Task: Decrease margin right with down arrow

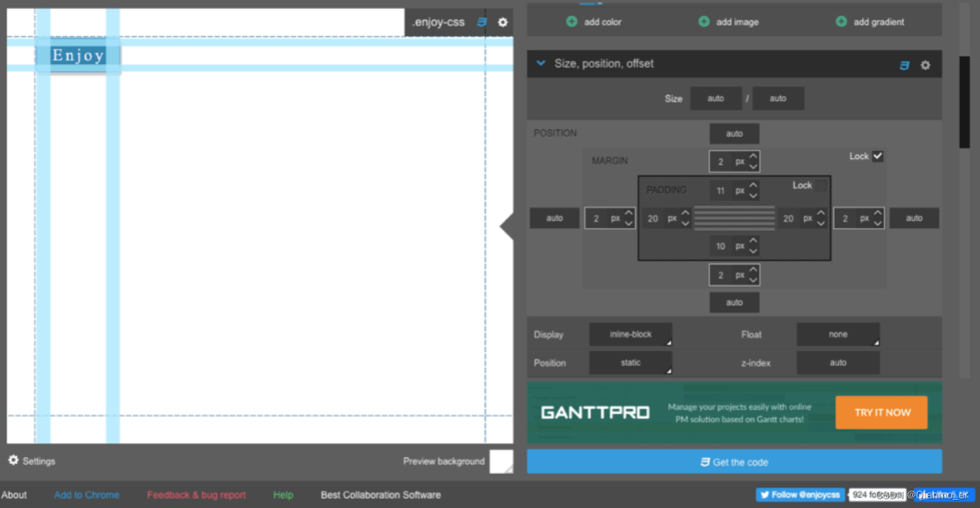Action: pyautogui.click(x=878, y=223)
